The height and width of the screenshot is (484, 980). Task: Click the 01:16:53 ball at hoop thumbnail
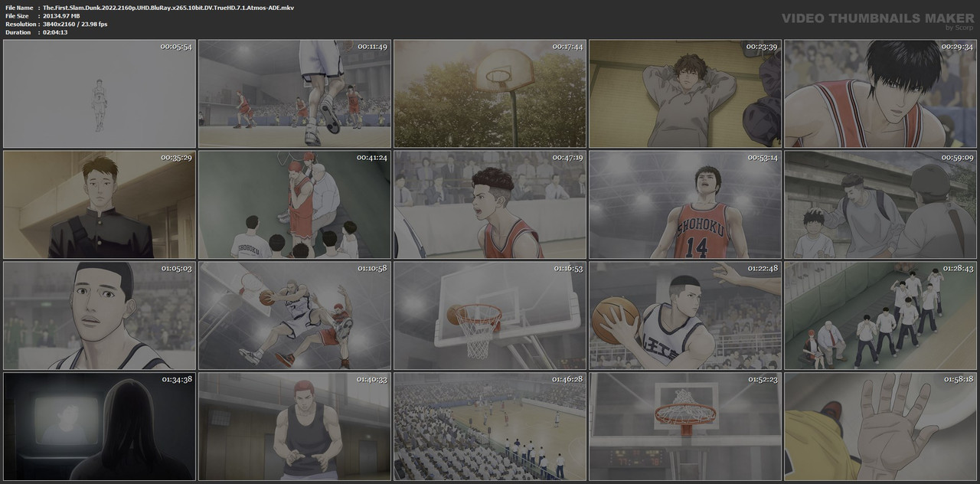coord(490,316)
